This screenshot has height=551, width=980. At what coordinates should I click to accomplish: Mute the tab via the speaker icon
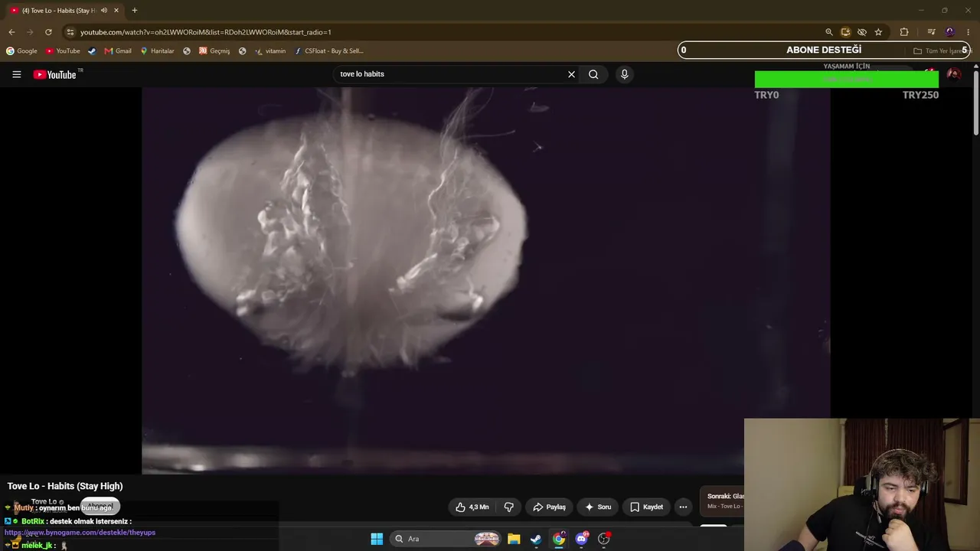pos(104,11)
